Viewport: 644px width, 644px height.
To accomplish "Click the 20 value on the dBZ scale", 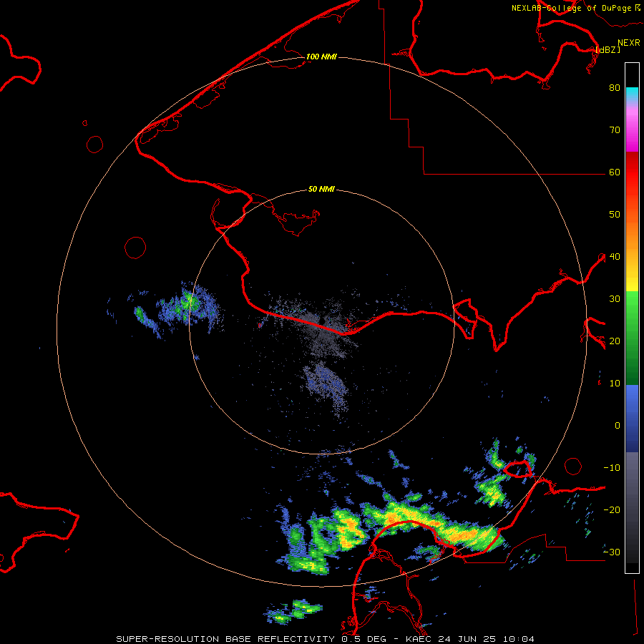I will coord(615,341).
